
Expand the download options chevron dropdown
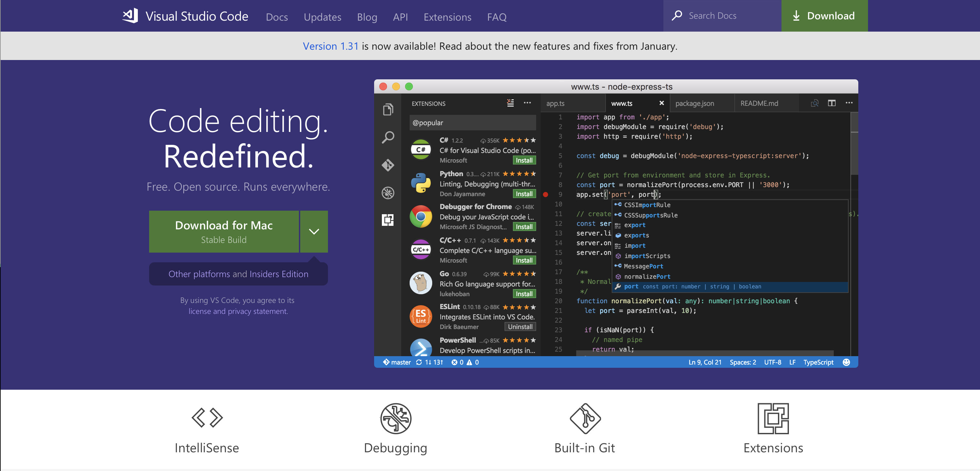coord(314,232)
